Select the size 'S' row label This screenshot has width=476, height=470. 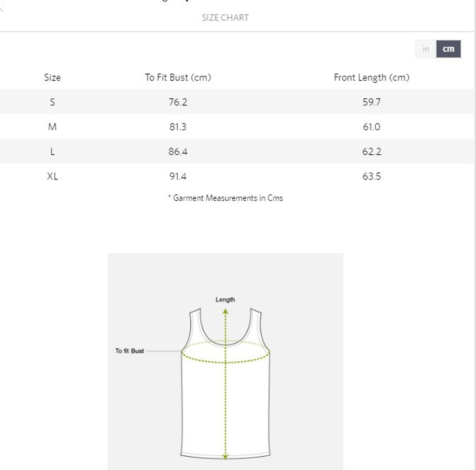coord(52,102)
